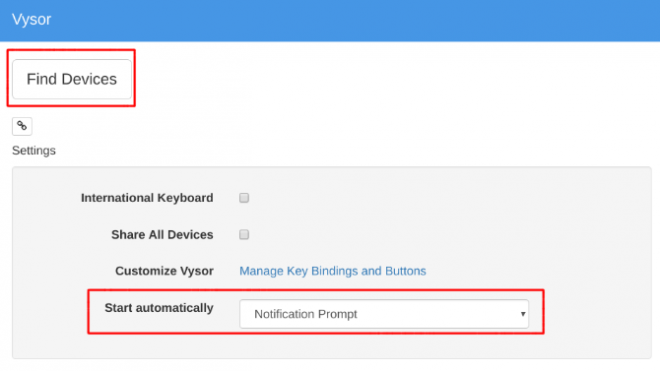Click the chain link share icon button

[22, 126]
